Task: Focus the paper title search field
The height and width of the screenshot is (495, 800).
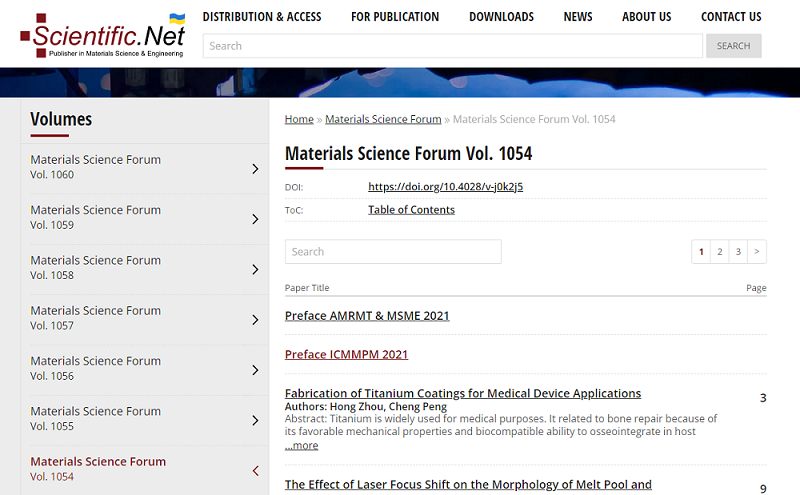Action: click(393, 252)
